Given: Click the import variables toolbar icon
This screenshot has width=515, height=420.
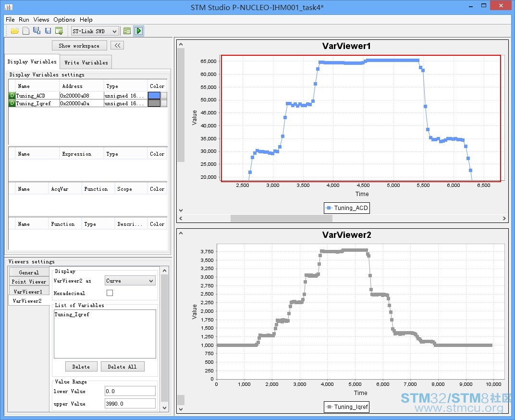Looking at the screenshot, I should [x=59, y=31].
